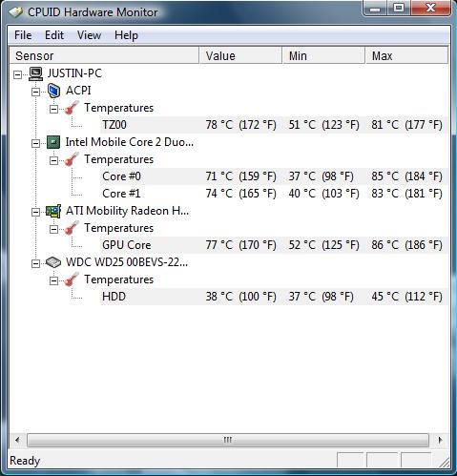The image size is (457, 476).
Task: Collapse Temperatures under WDC WD25 drive
Action: (x=54, y=280)
